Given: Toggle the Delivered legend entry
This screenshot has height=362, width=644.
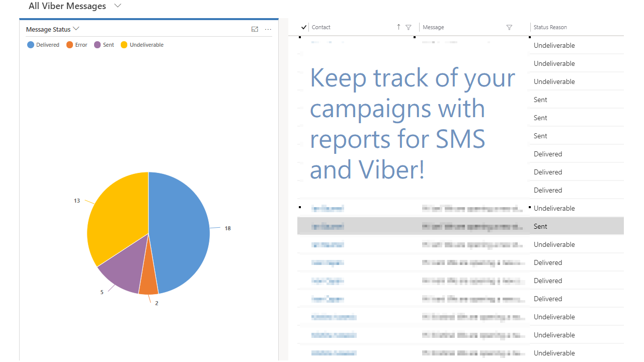Looking at the screenshot, I should (x=43, y=45).
